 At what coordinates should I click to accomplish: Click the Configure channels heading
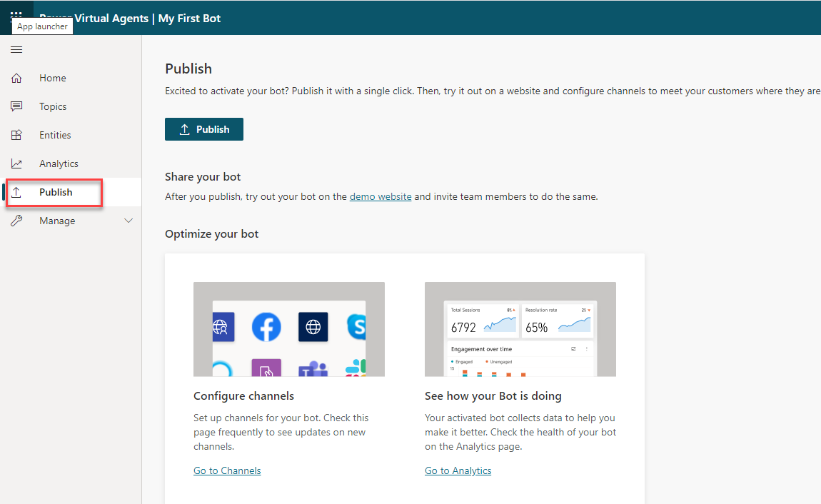(244, 396)
